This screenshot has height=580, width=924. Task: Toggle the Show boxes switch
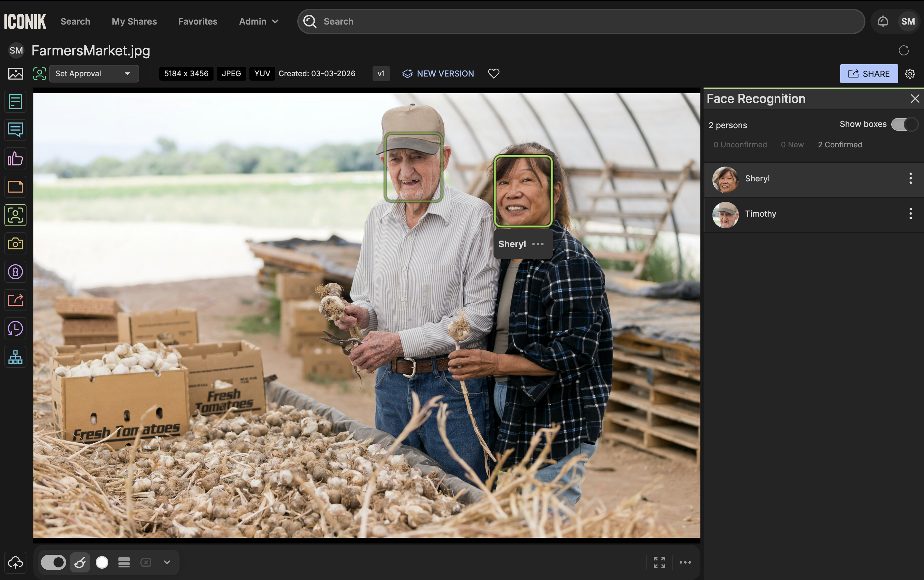click(x=904, y=124)
